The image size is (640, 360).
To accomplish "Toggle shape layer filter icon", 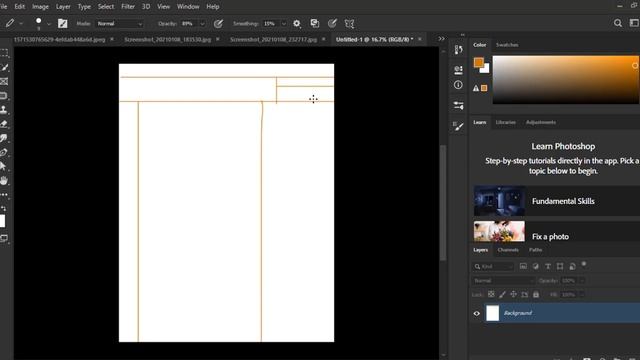I will click(560, 266).
